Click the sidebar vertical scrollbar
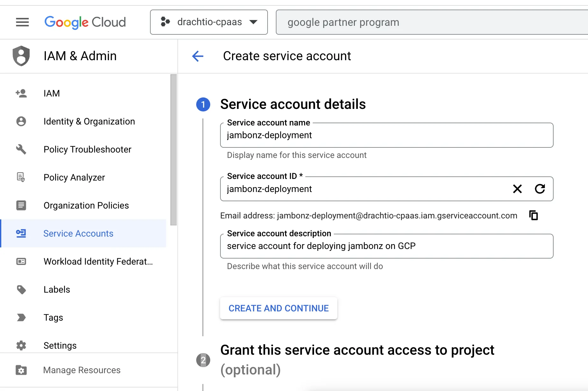 point(174,150)
